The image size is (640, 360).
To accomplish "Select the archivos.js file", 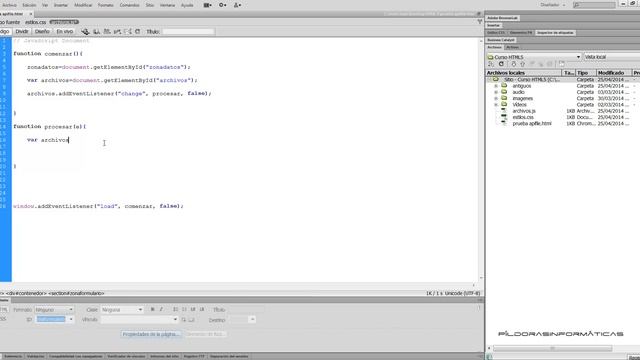I will (524, 111).
